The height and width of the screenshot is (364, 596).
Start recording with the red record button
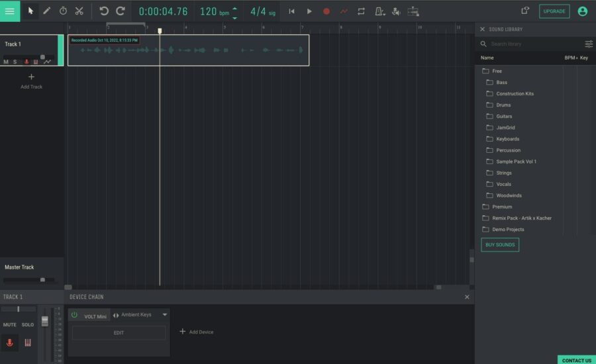326,11
